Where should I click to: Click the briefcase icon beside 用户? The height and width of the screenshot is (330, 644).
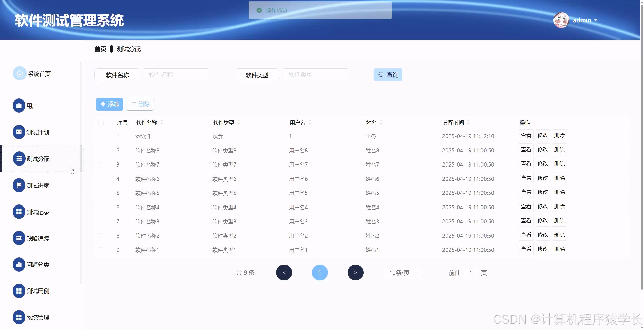pyautogui.click(x=19, y=106)
